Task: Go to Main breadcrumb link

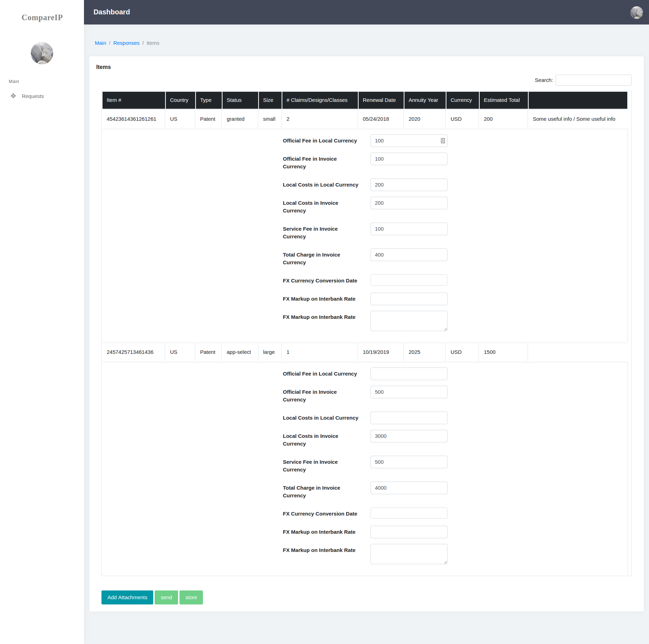Action: click(100, 43)
